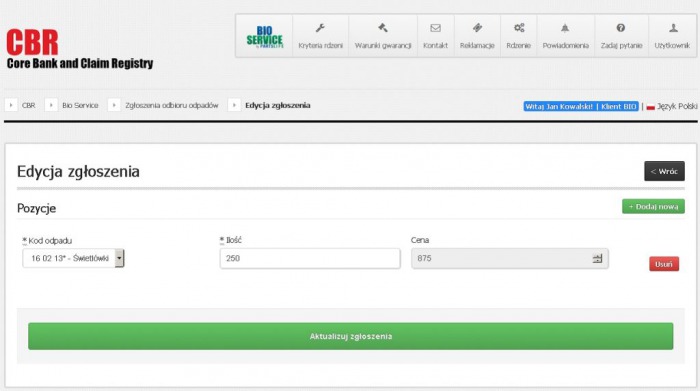Open Rdzenie gears icon
Viewport: 700px width, 391px height.
519,28
